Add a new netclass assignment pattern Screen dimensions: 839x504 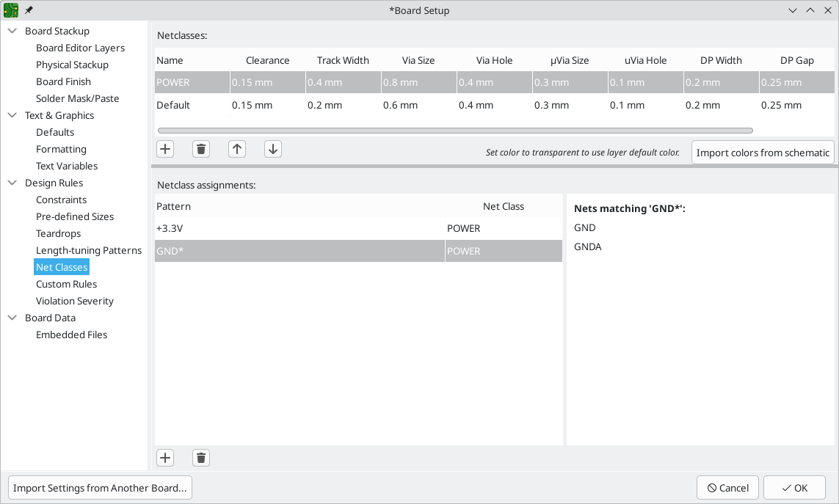164,457
